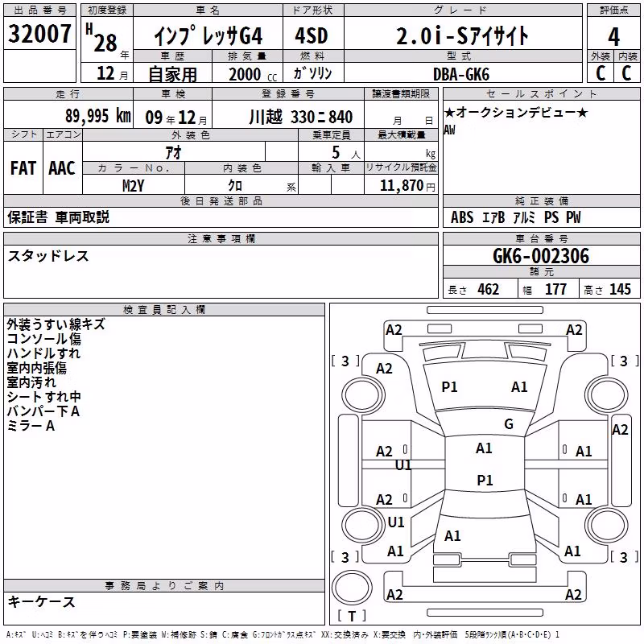Select the 純正装備 header
644x644 pixels.
pyautogui.click(x=541, y=200)
